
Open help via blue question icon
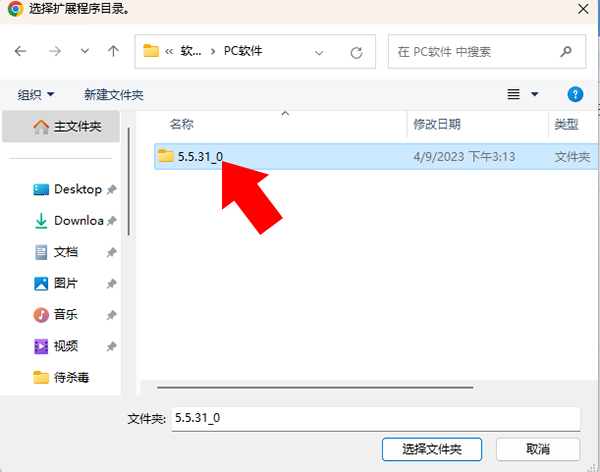575,94
